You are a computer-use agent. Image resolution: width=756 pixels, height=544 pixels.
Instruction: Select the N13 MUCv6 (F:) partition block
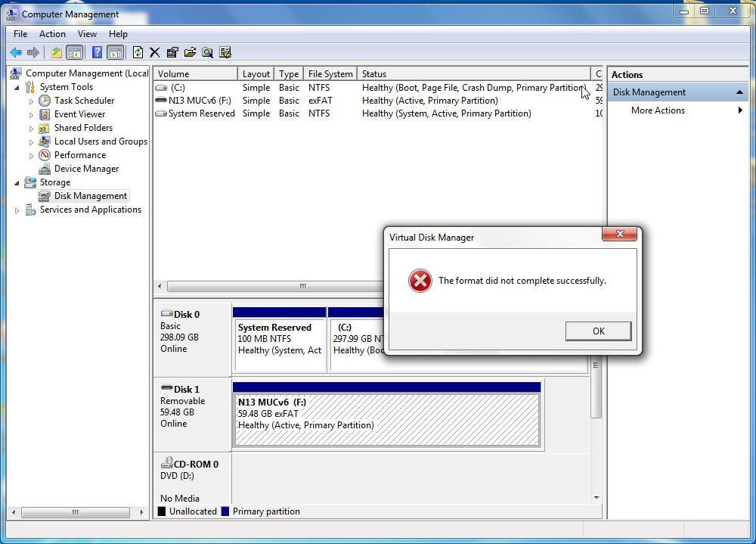point(386,419)
